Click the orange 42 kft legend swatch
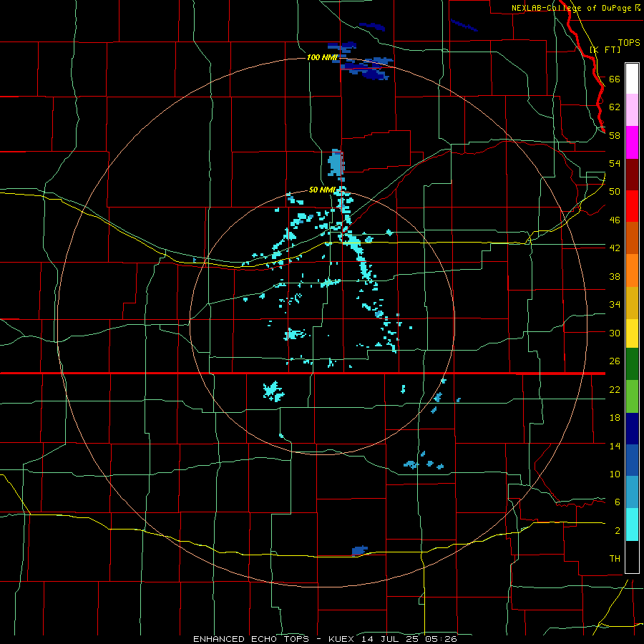 632,270
